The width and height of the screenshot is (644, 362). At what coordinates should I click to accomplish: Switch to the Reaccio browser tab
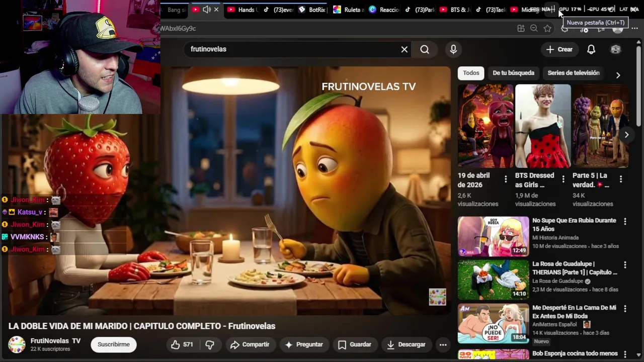click(x=384, y=10)
